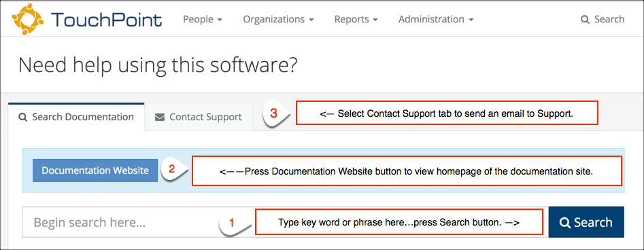Click the TouchPoint logo
644x250 pixels.
click(86, 19)
